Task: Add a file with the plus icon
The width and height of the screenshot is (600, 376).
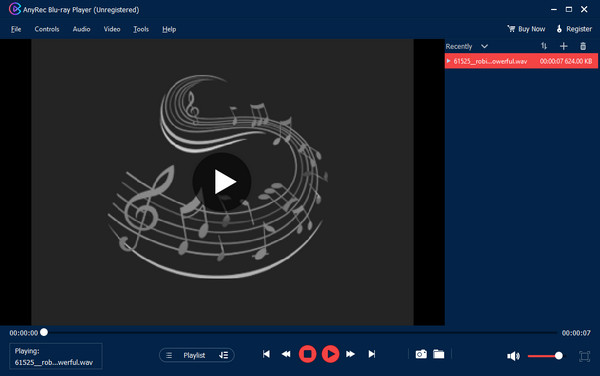Action: tap(563, 46)
